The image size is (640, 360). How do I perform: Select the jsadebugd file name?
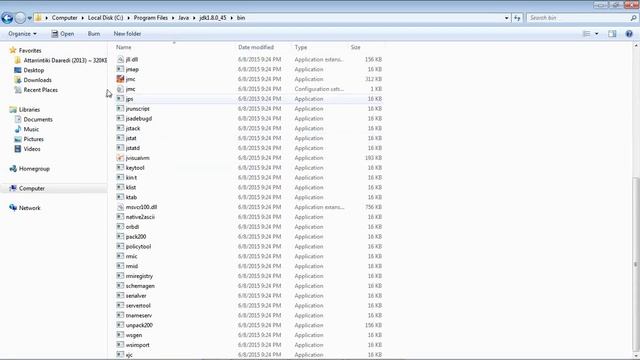point(139,119)
